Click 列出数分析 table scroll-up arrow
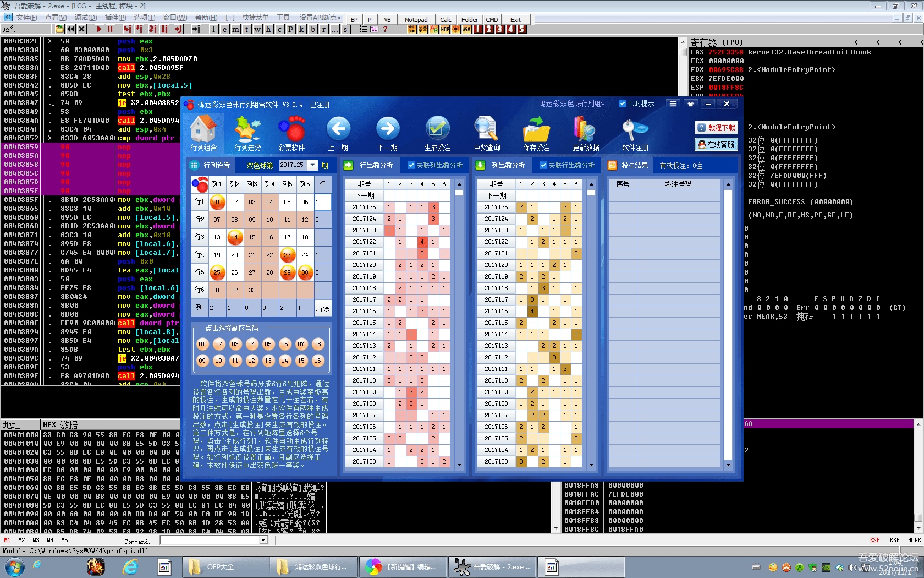 click(x=591, y=184)
